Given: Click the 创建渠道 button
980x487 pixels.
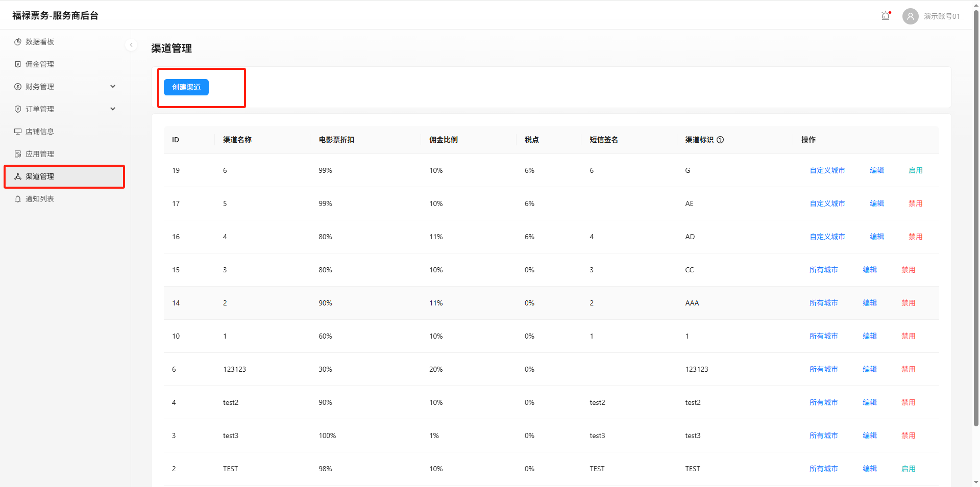Looking at the screenshot, I should pos(186,87).
